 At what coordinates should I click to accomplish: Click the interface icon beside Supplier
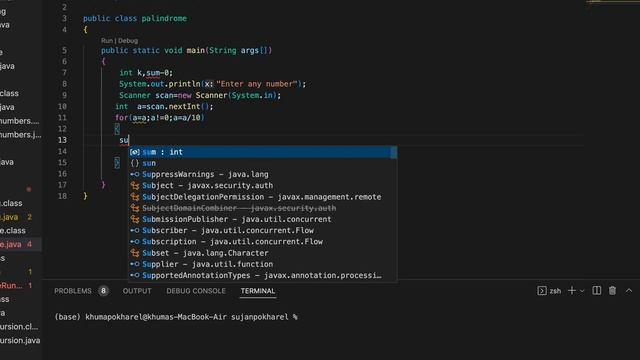135,264
